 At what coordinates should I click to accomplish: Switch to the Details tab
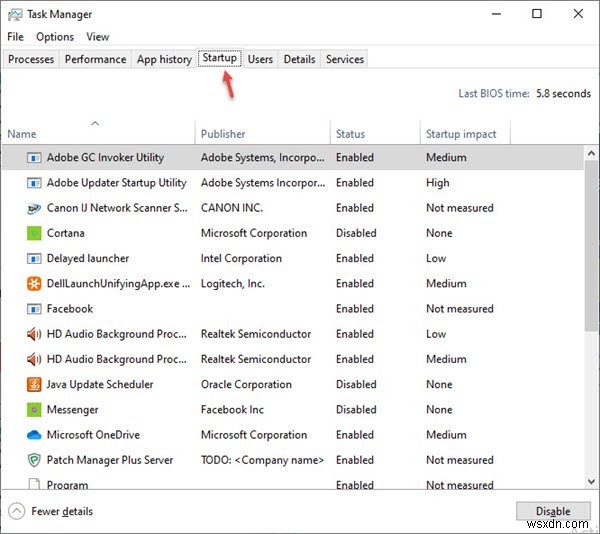[x=299, y=59]
